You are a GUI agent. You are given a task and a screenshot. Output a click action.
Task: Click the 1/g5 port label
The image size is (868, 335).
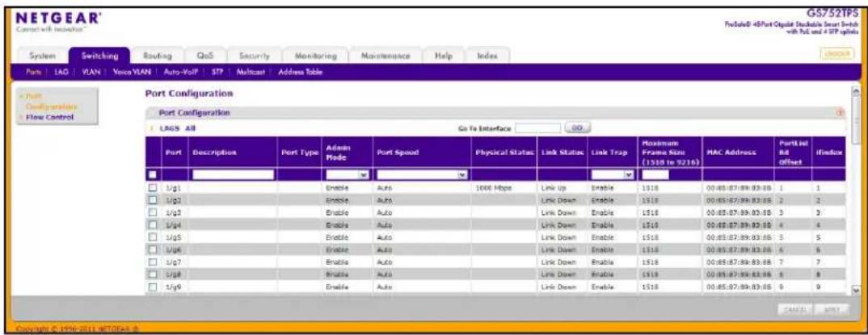coord(173,237)
